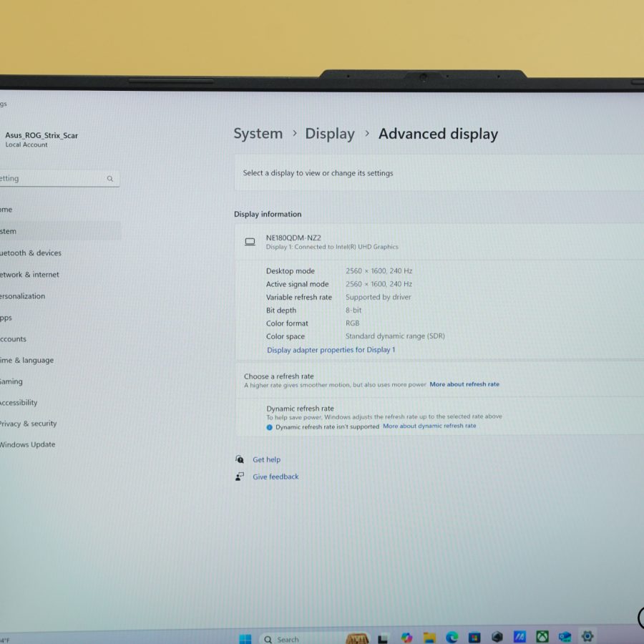The height and width of the screenshot is (644, 644).
Task: Open More about dynamic refresh rate link
Action: click(x=429, y=426)
